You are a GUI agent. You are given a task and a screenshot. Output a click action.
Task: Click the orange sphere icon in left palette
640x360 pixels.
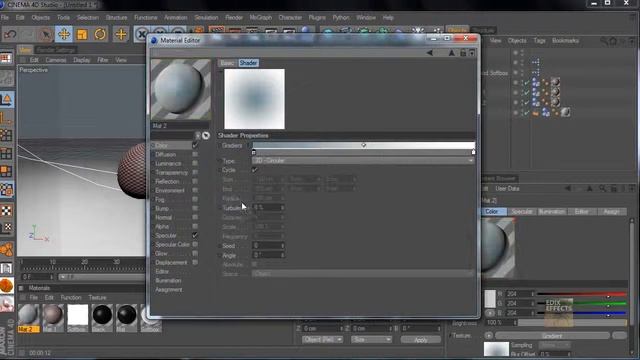coord(7,285)
